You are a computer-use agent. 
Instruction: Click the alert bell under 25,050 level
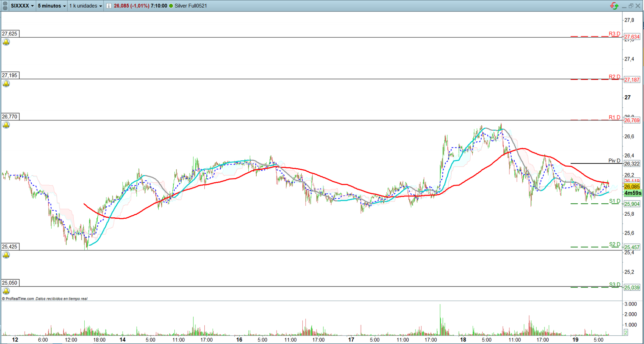(6, 291)
